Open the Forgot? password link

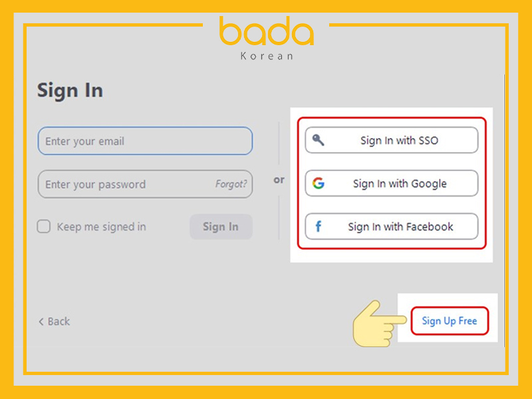[x=231, y=184]
